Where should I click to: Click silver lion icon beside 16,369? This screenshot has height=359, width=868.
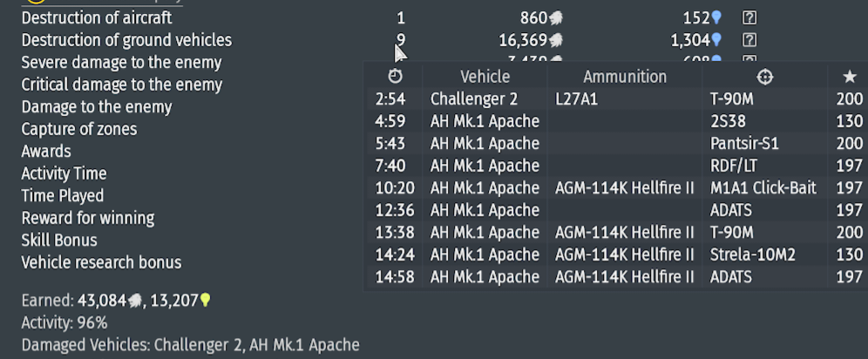tap(556, 40)
